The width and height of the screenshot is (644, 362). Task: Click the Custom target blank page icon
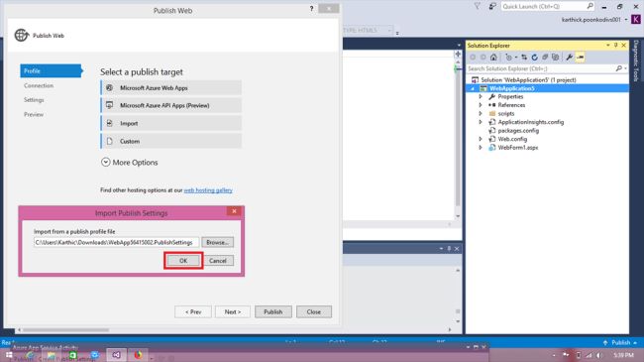pyautogui.click(x=109, y=141)
